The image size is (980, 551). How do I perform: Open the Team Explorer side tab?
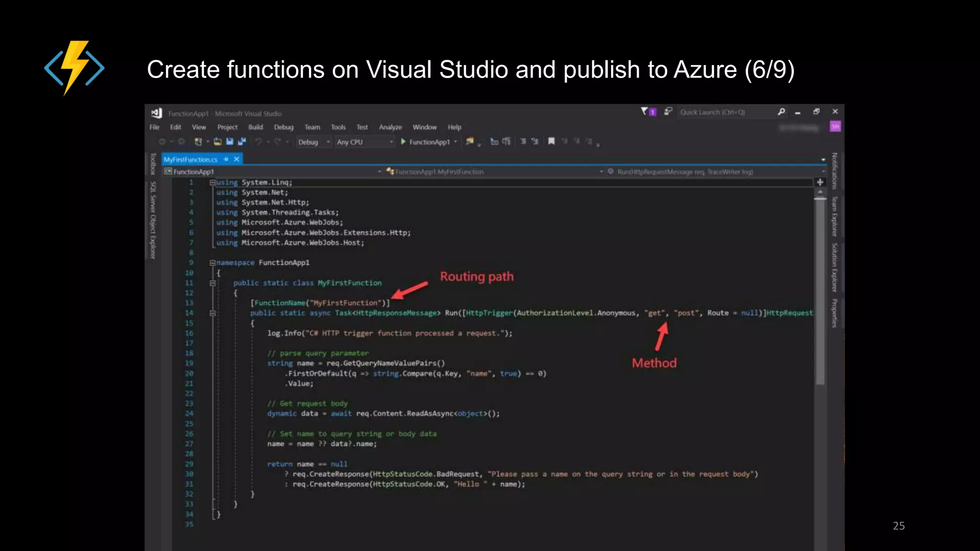tap(834, 216)
